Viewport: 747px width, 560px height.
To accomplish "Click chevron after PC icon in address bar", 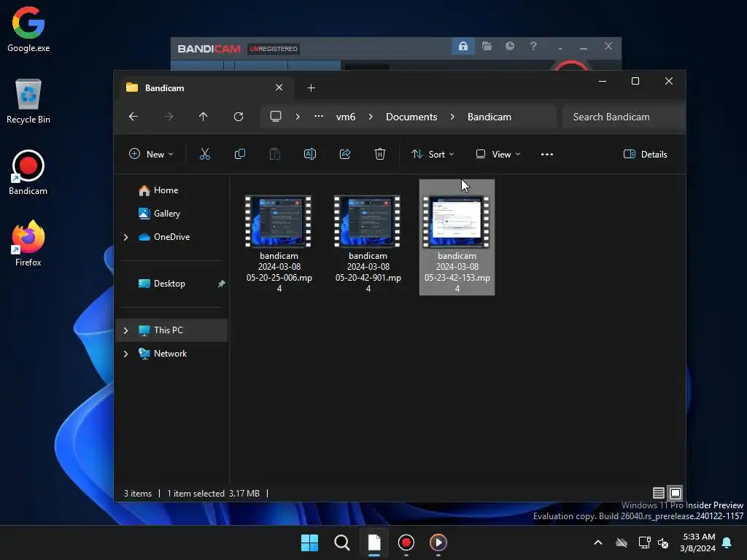I will coord(298,117).
